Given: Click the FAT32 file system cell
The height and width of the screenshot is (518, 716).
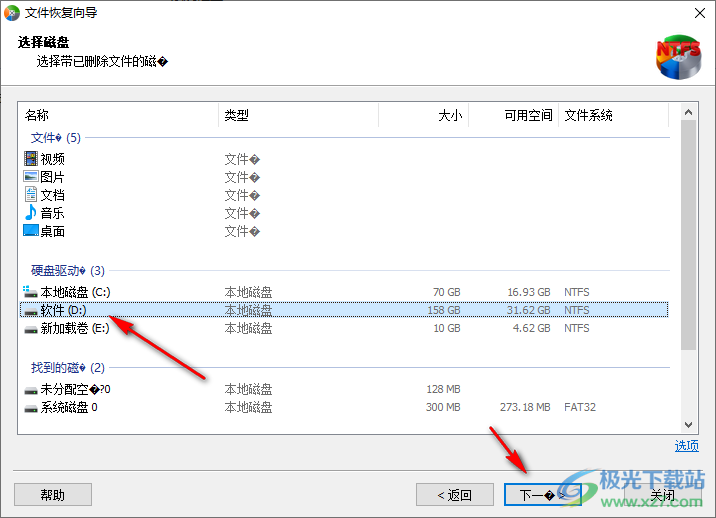Looking at the screenshot, I should (x=580, y=407).
